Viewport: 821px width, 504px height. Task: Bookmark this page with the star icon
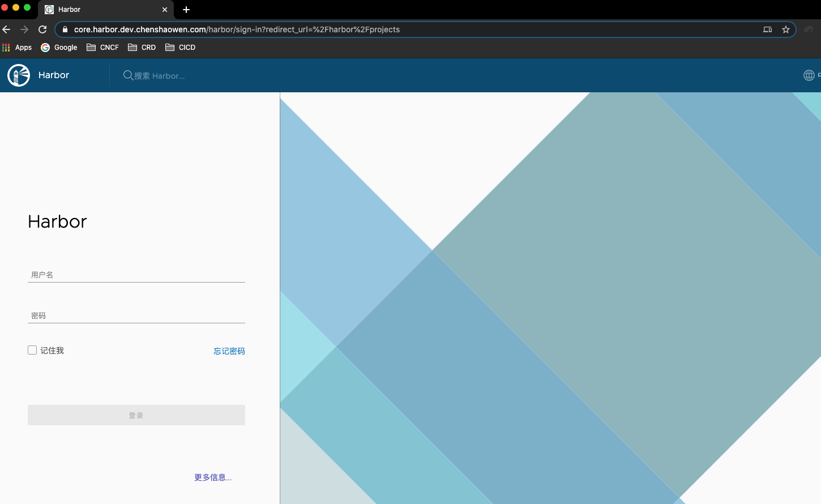point(786,29)
